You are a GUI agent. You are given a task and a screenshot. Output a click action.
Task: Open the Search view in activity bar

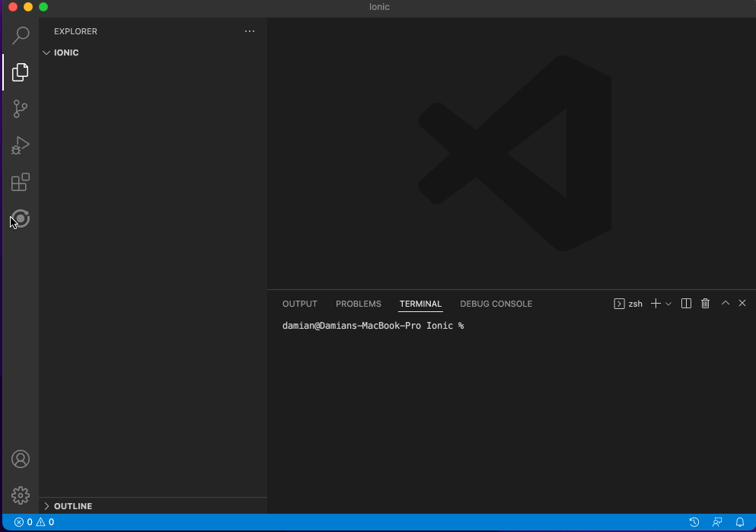[21, 36]
